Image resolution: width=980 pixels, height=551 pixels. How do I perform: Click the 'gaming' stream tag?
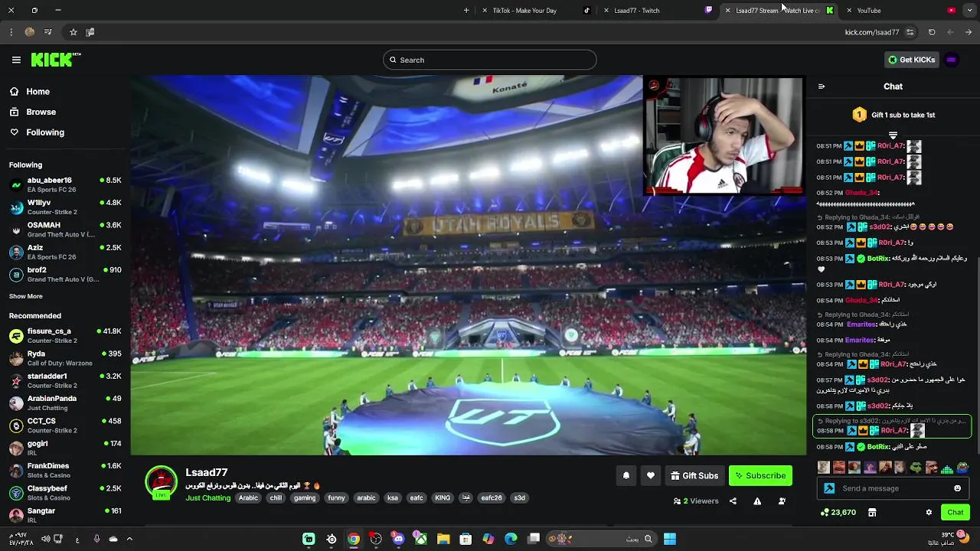(305, 498)
